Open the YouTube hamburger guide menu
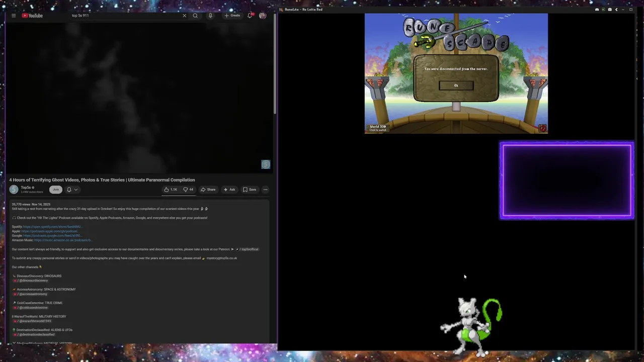This screenshot has height=362, width=644. (14, 16)
